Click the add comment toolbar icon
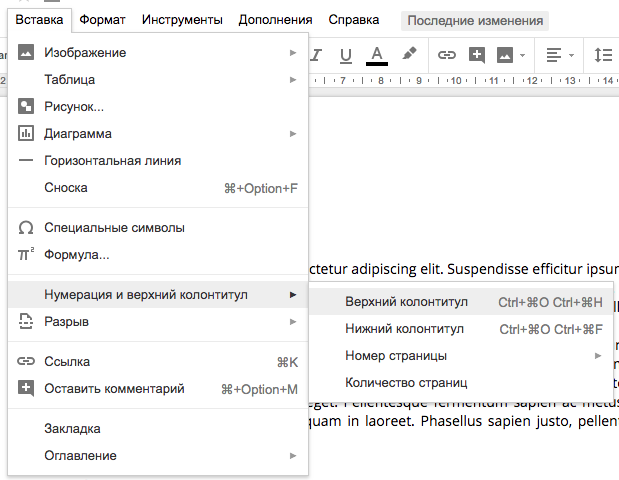 click(477, 54)
